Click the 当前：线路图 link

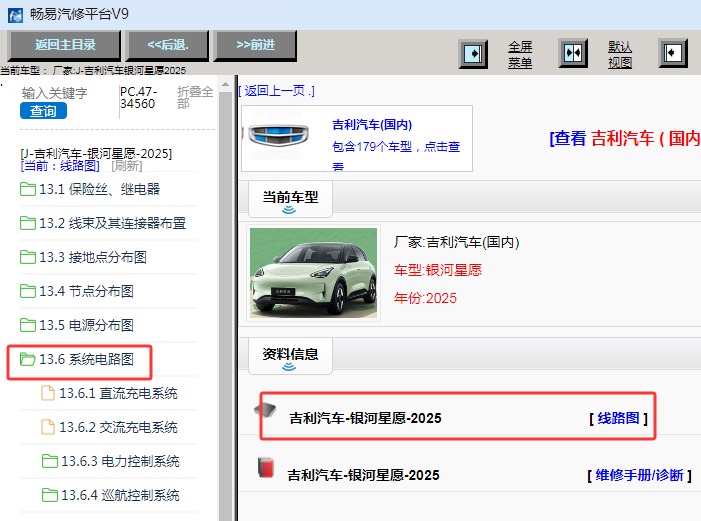click(60, 166)
